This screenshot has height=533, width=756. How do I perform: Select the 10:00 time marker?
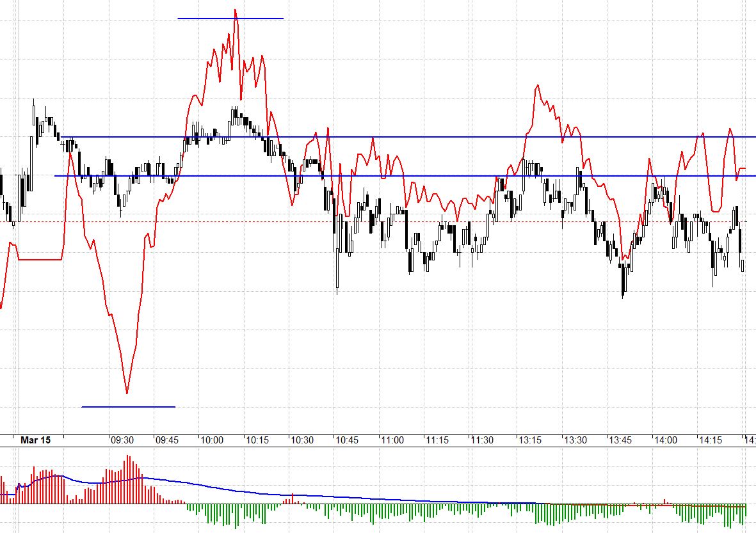tap(212, 440)
